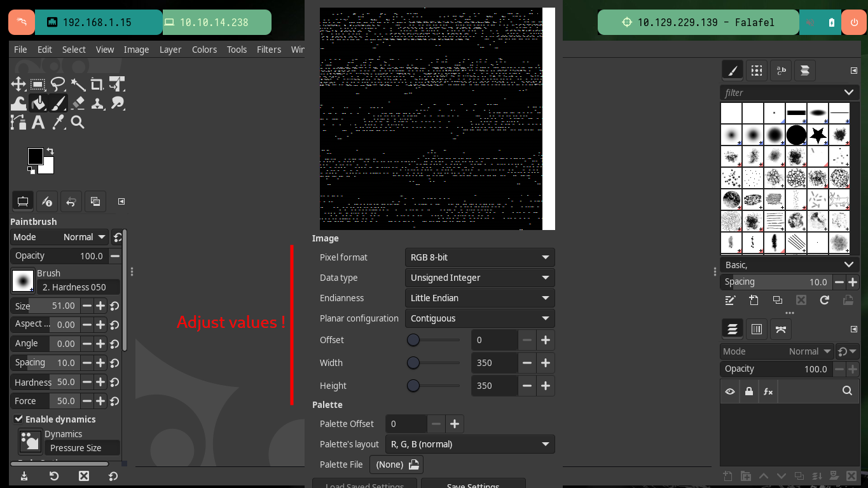
Task: Select the Zoom magnifier tool
Action: pos(78,122)
